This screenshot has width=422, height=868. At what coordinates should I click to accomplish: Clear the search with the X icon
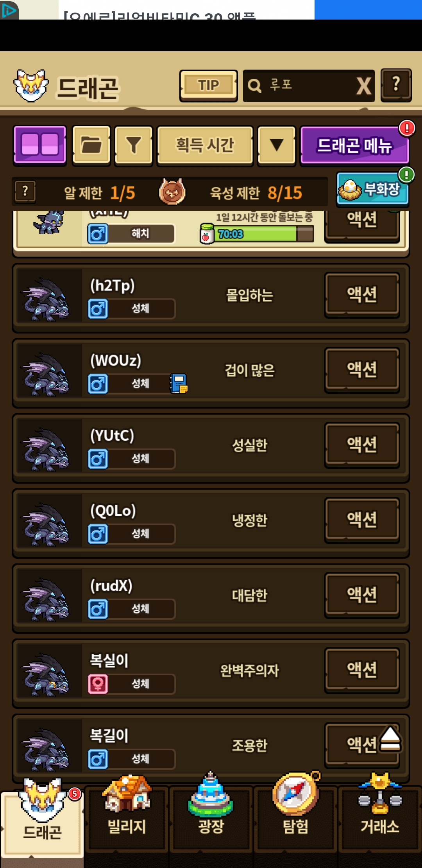(x=363, y=86)
